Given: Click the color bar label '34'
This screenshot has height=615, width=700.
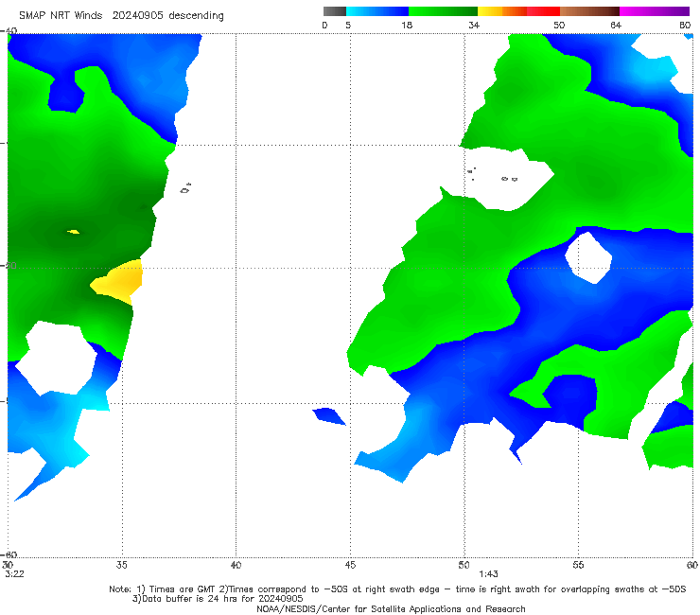Looking at the screenshot, I should pos(474,25).
